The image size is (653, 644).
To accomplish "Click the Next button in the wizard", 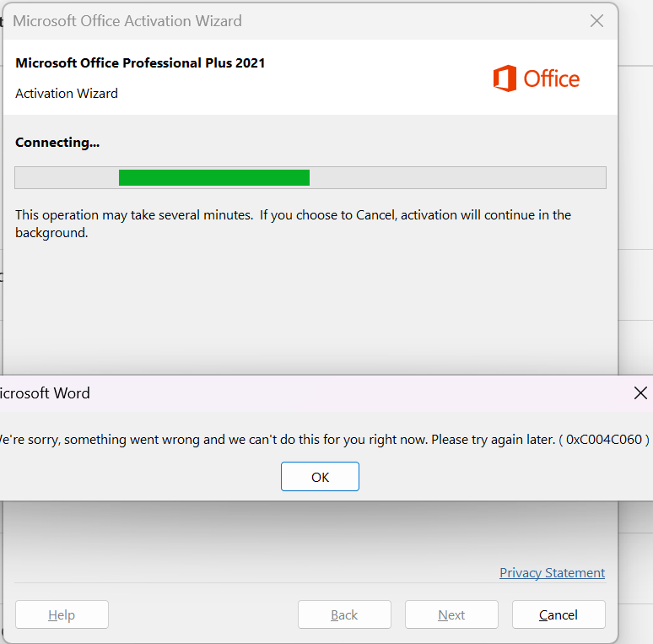I will [451, 614].
